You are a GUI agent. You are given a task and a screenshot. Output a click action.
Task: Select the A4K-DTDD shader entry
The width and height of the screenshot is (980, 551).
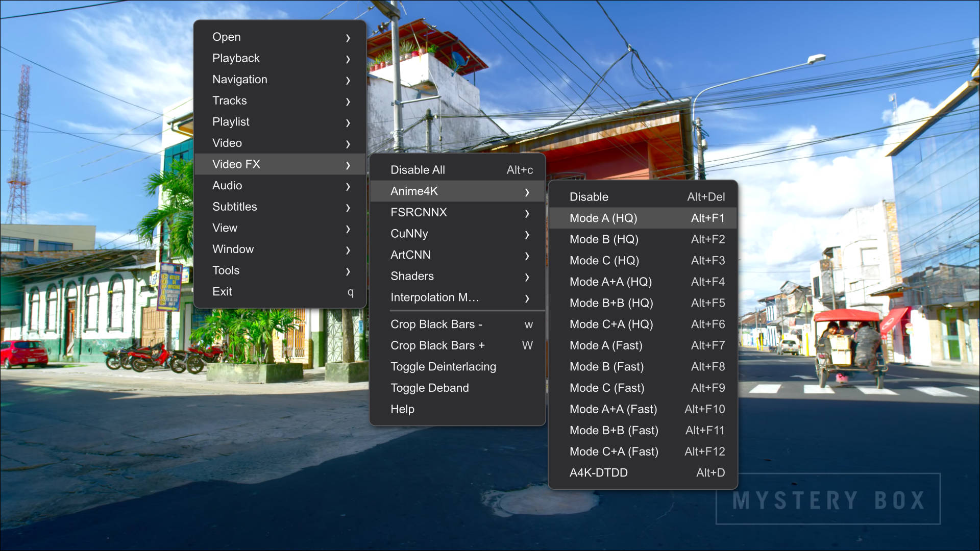tap(643, 473)
